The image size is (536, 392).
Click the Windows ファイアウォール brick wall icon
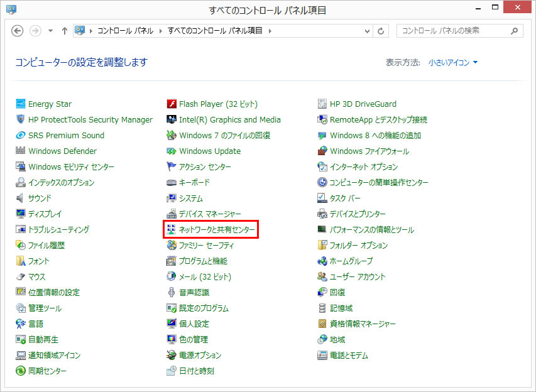click(322, 151)
